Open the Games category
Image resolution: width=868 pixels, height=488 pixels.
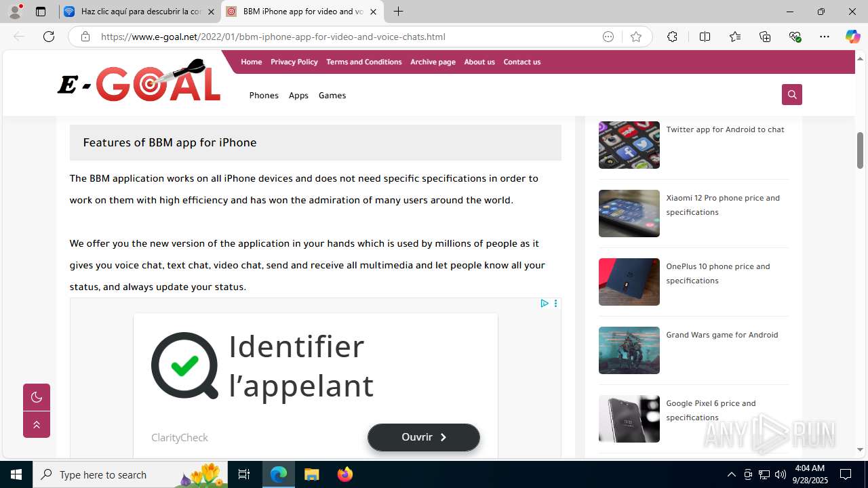click(332, 96)
